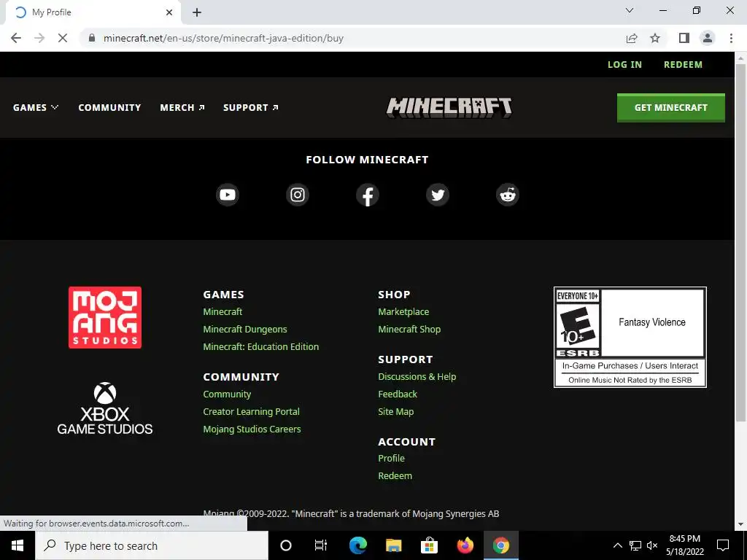Viewport: 747px width, 560px height.
Task: Open Minecraft Shop footer link
Action: [409, 330]
